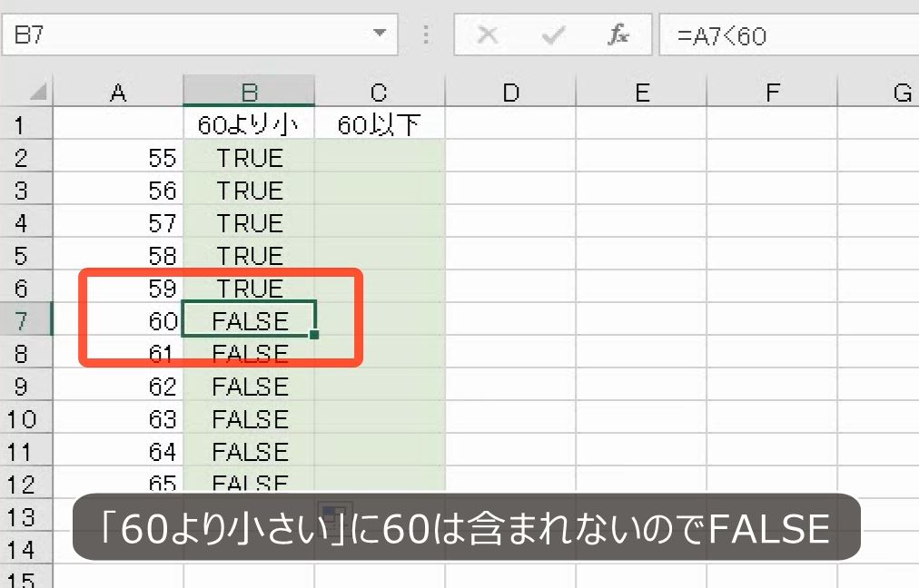The height and width of the screenshot is (588, 919).
Task: Select row 5 header
Action: click(26, 255)
